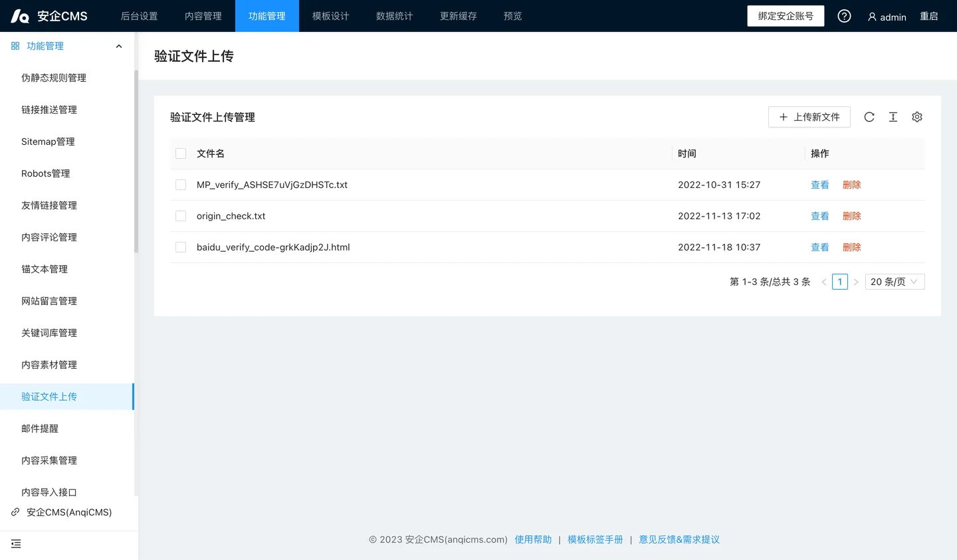The width and height of the screenshot is (957, 560).
Task: Click 更新缓存 in the top bar
Action: point(459,16)
